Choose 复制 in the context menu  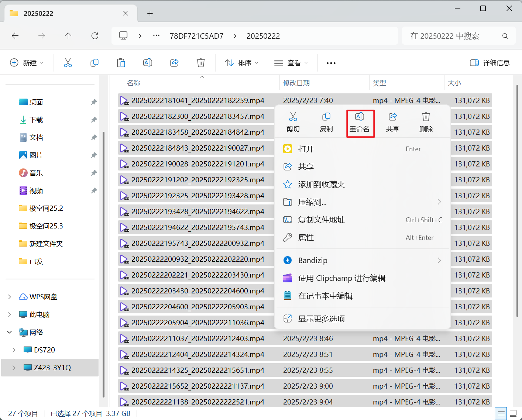coord(326,123)
